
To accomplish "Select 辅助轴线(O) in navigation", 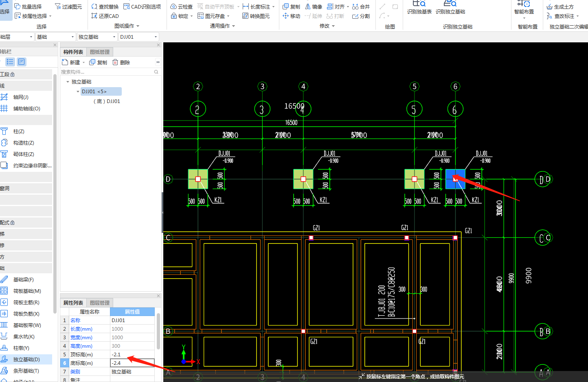I will (26, 108).
